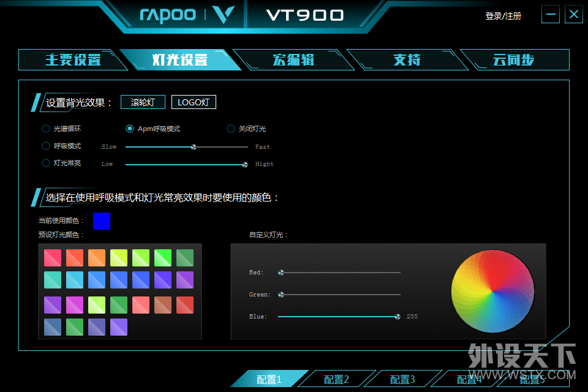Pick the teal preset swatch in second row
This screenshot has width=588, height=392.
click(x=53, y=280)
